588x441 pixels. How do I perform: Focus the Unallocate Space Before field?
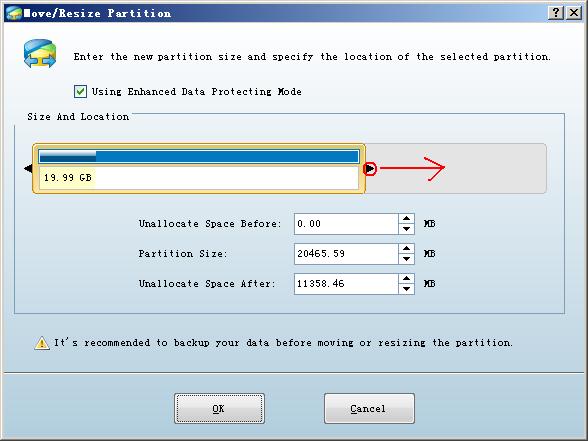click(x=346, y=224)
